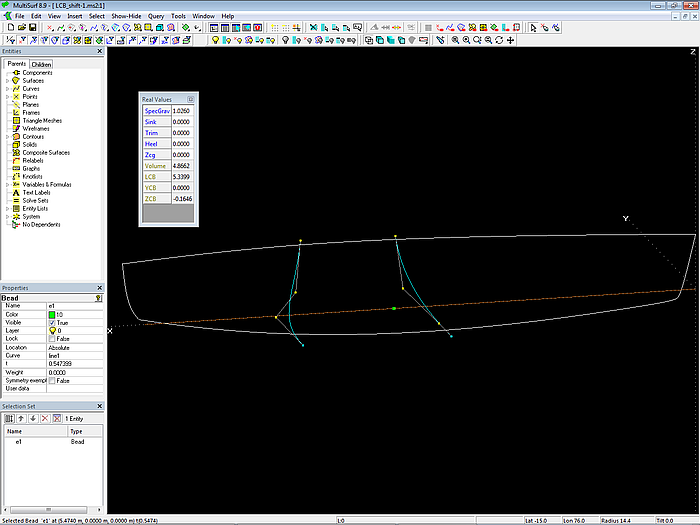
Task: Click the t value field 0.547399
Action: point(62,364)
